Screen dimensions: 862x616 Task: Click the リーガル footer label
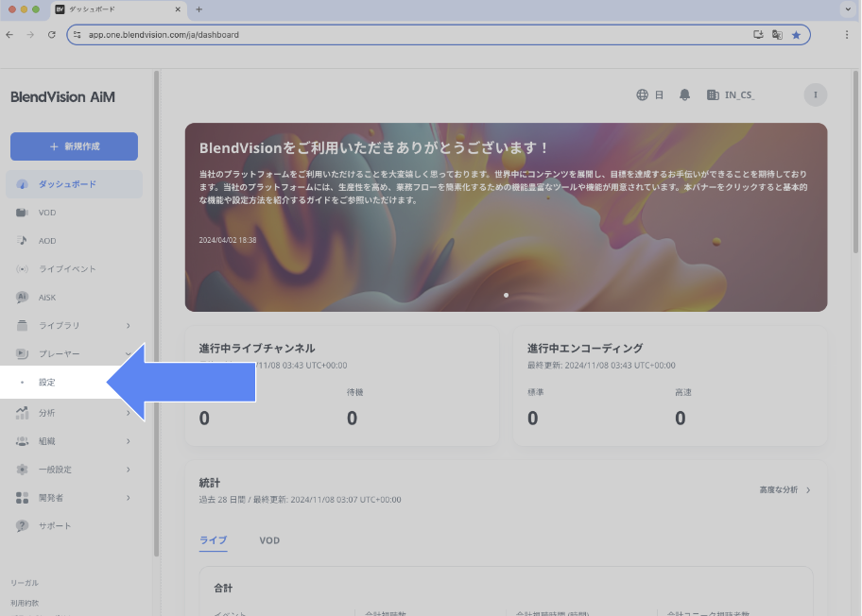click(x=25, y=583)
